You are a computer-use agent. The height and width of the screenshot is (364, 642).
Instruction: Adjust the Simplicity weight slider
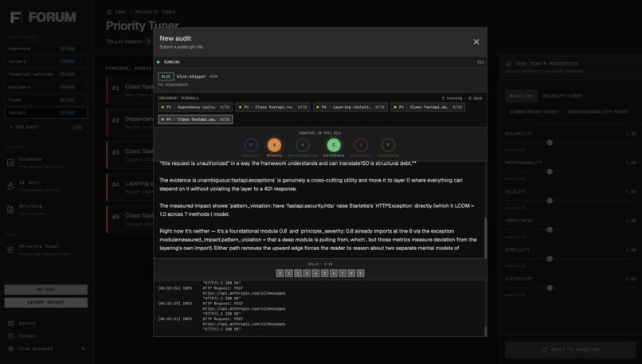click(550, 259)
